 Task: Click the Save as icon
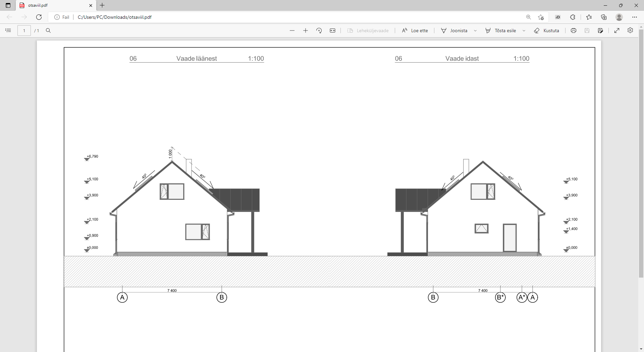coord(600,31)
